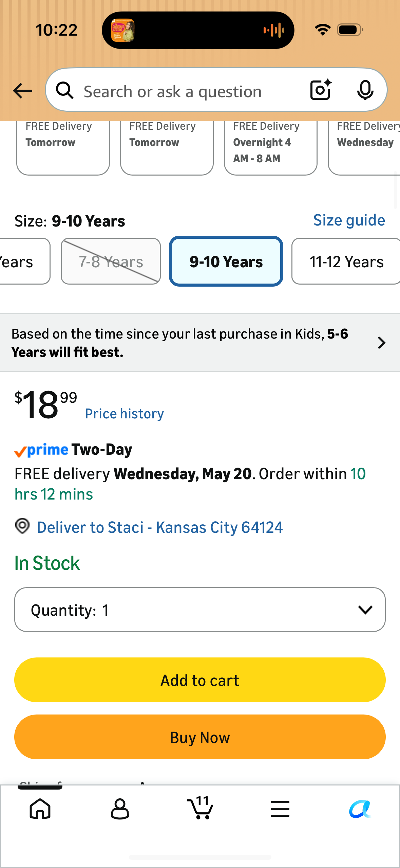Tap the Add to cart button

[200, 680]
